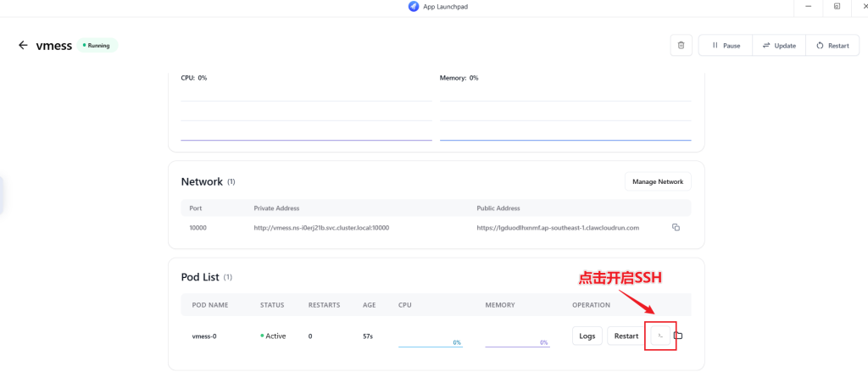Screen dimensions: 868x372
Task: Open Manage Network
Action: pos(658,181)
